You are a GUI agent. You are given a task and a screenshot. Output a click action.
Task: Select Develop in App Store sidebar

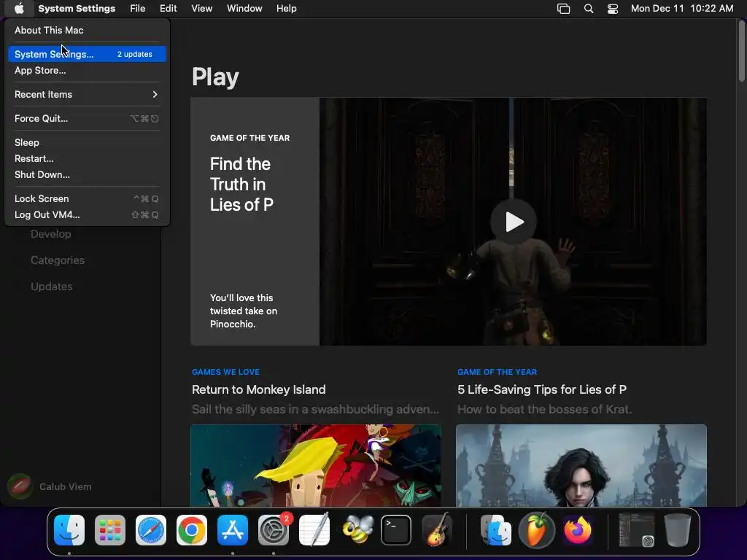pyautogui.click(x=51, y=234)
